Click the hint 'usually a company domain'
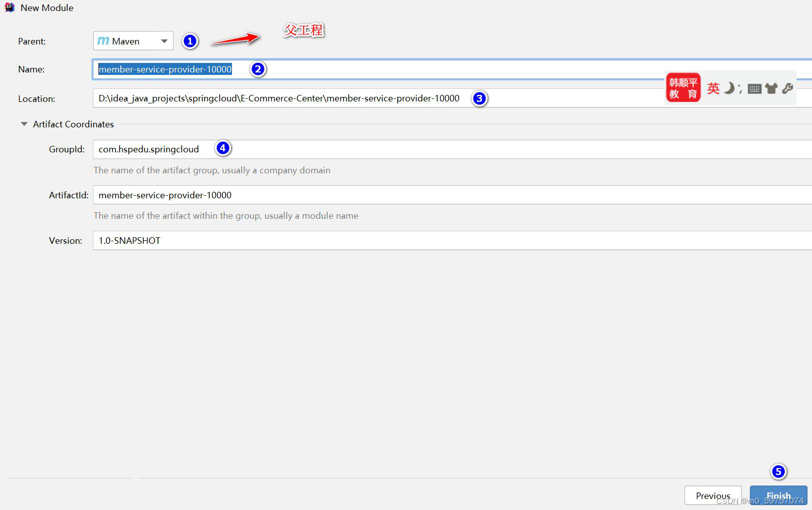Viewport: 812px width, 510px height. pyautogui.click(x=276, y=170)
